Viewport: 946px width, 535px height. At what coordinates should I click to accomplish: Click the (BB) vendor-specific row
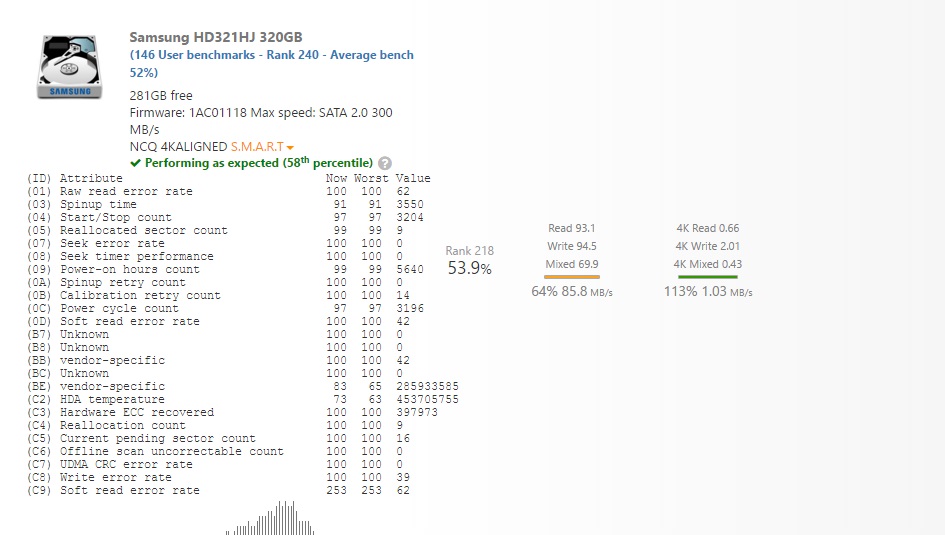[x=218, y=360]
